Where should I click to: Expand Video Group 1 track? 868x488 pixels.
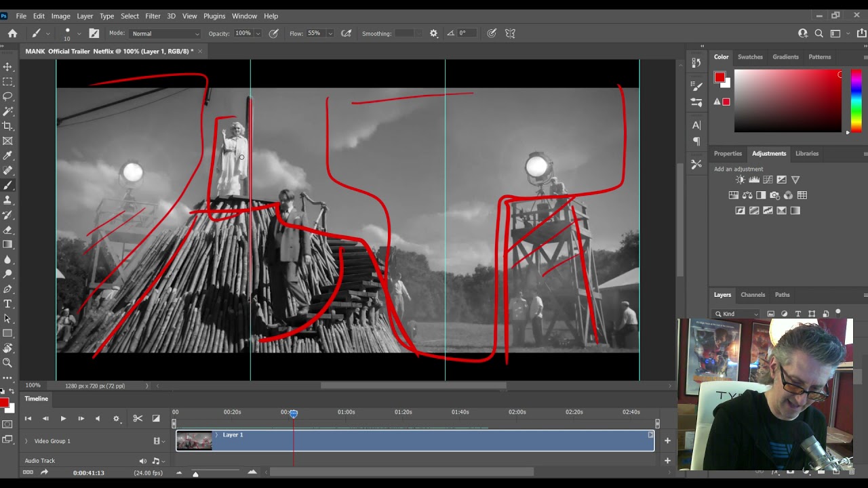tap(26, 441)
